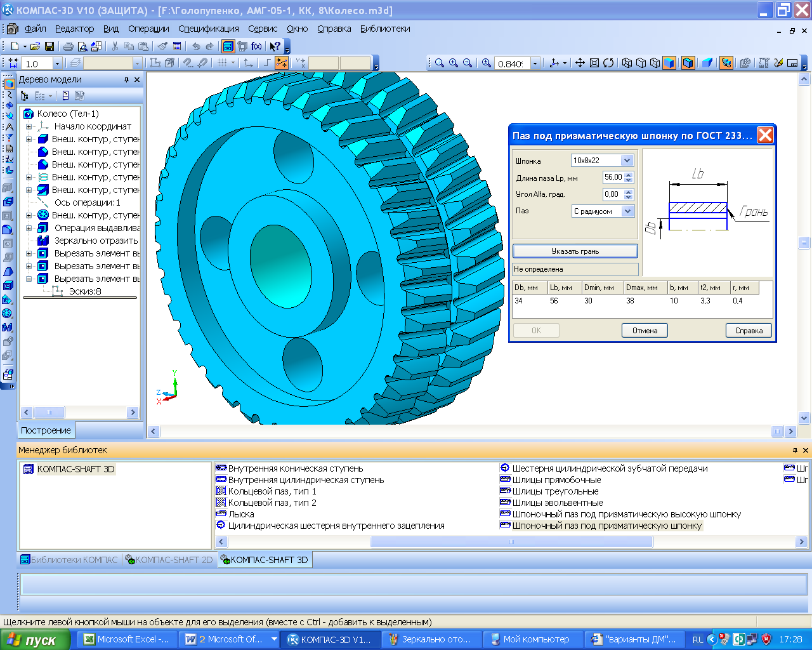The image size is (812, 650).
Task: Click the library list horizontal scrollbar thumb
Action: 511,542
